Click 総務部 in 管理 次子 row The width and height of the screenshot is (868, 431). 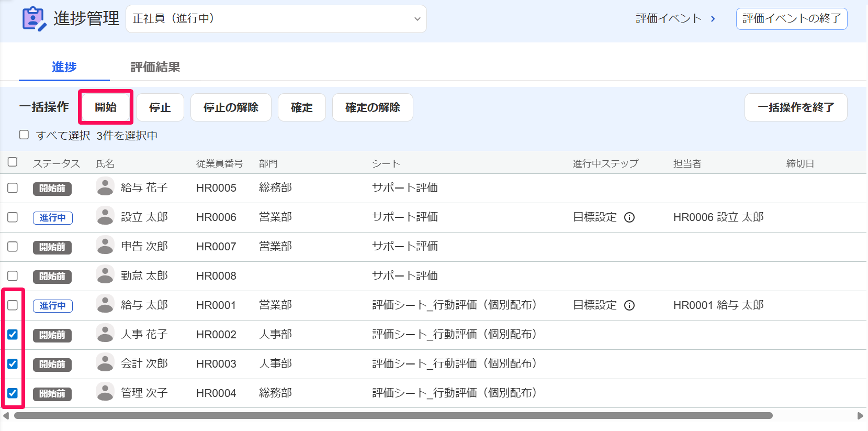click(276, 393)
